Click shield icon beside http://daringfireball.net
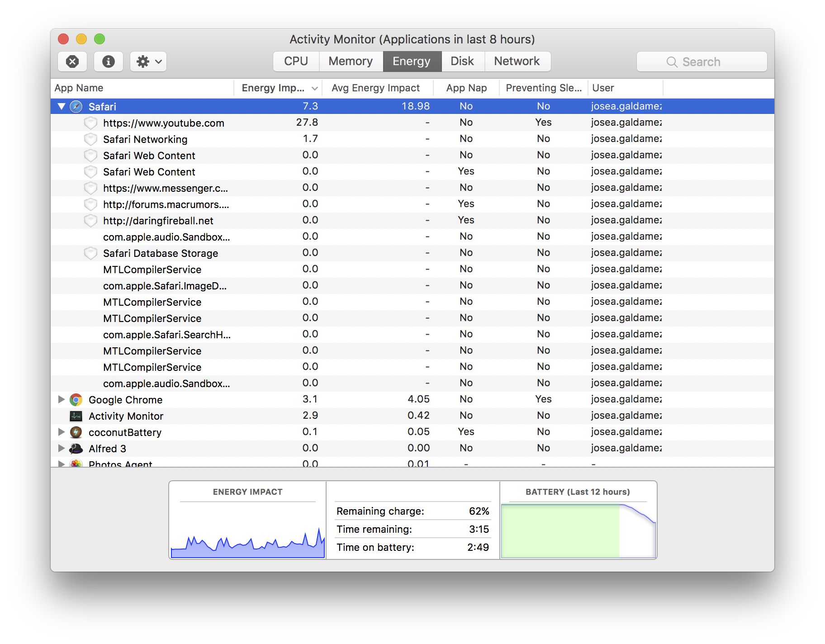Image resolution: width=825 pixels, height=644 pixels. [x=91, y=221]
